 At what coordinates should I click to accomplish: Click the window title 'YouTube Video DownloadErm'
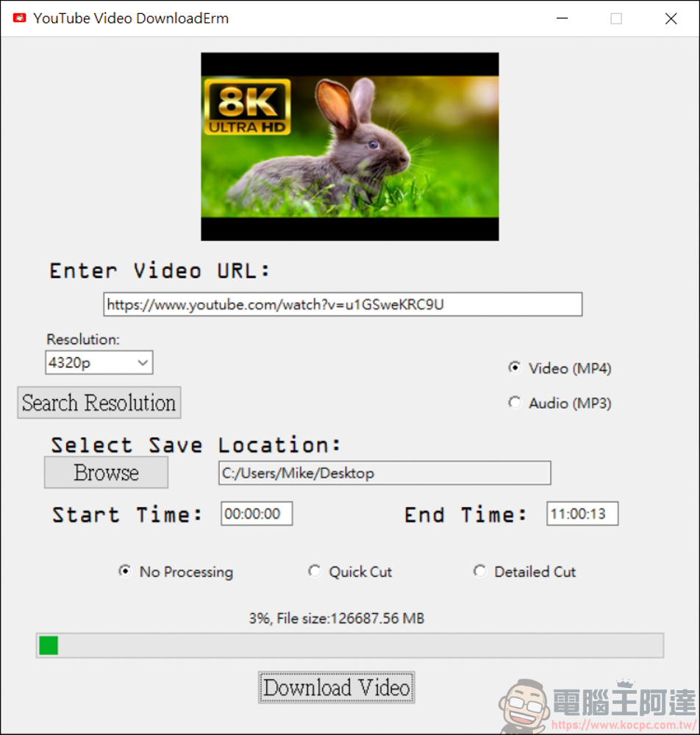coord(131,18)
